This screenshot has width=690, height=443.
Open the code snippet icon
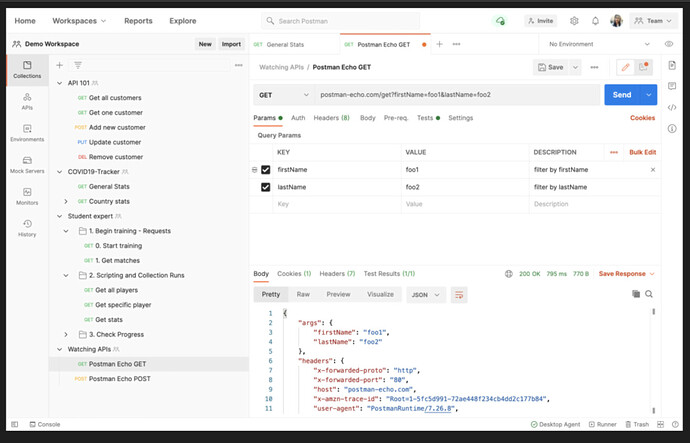click(x=672, y=107)
